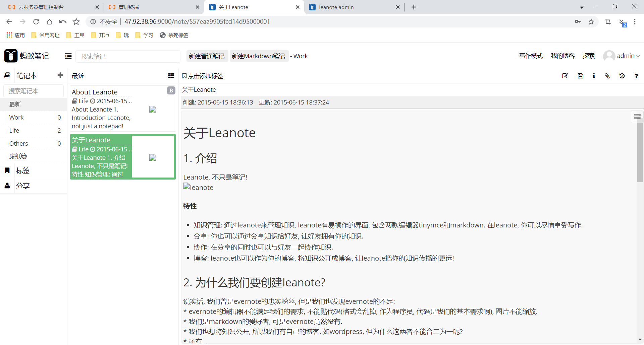
Task: Focus the 搜索笔记 search field
Action: coord(128,56)
